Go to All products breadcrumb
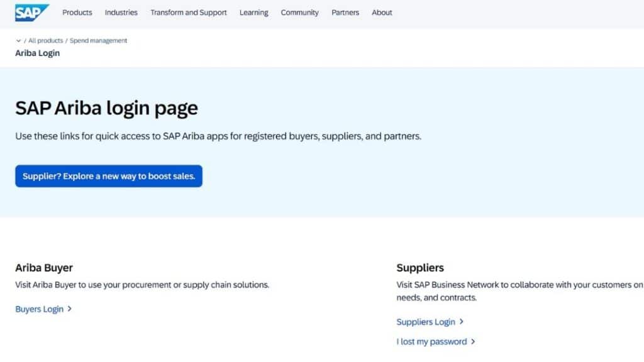Screen dimensions: 644x362 (45, 41)
